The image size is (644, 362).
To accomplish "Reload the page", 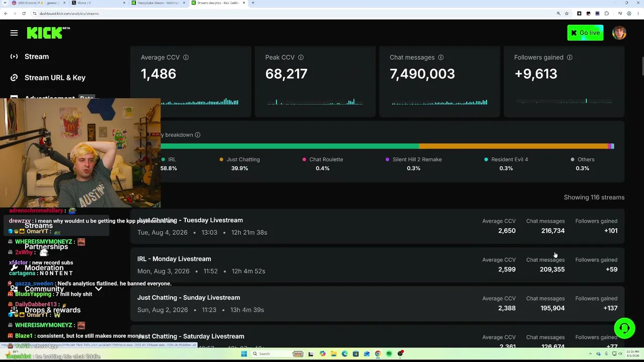I will 24,14.
